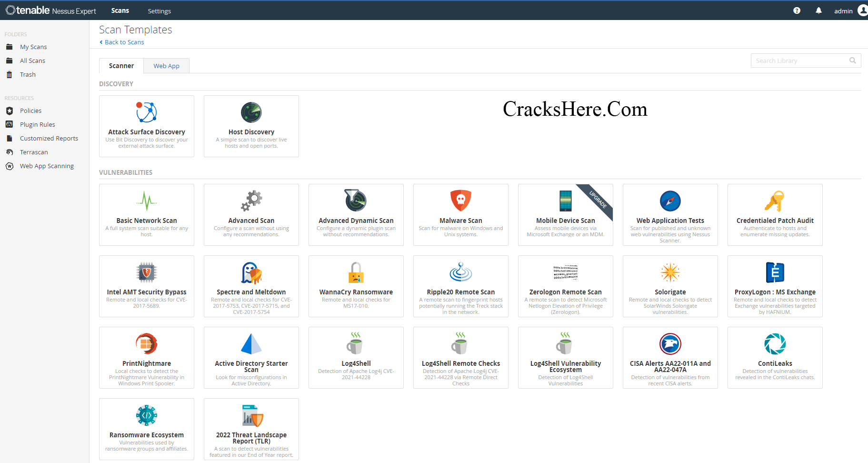Image resolution: width=868 pixels, height=463 pixels.
Task: Click the admin user avatar icon
Action: [862, 10]
